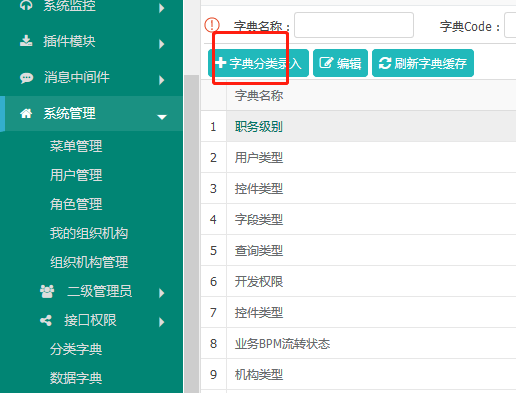Open 分类字典 menu item
The image size is (516, 393).
point(76,349)
